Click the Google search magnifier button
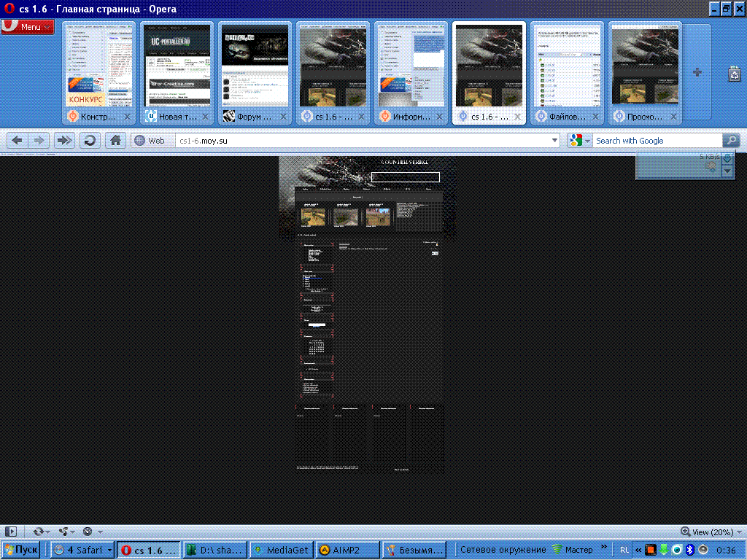This screenshot has width=747, height=560. pyautogui.click(x=730, y=141)
